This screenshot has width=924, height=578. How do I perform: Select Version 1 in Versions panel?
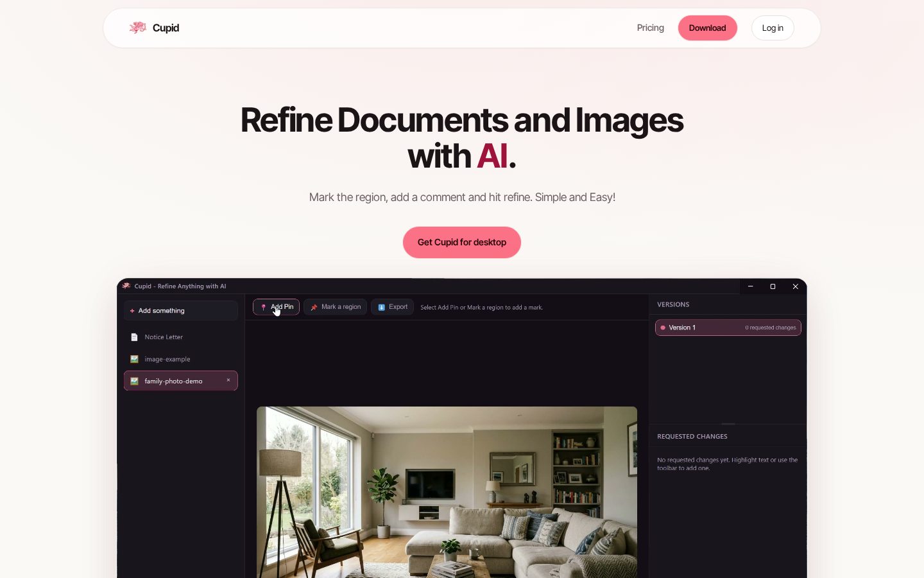(728, 328)
